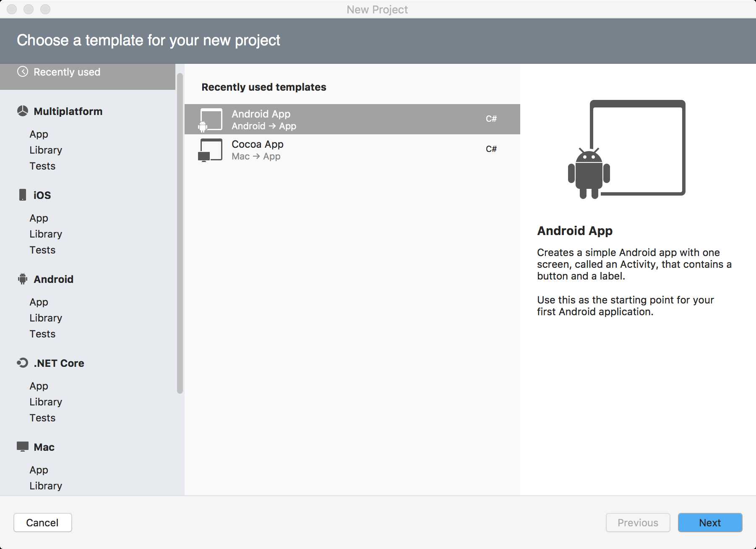
Task: Select the Mac heading
Action: click(x=44, y=447)
